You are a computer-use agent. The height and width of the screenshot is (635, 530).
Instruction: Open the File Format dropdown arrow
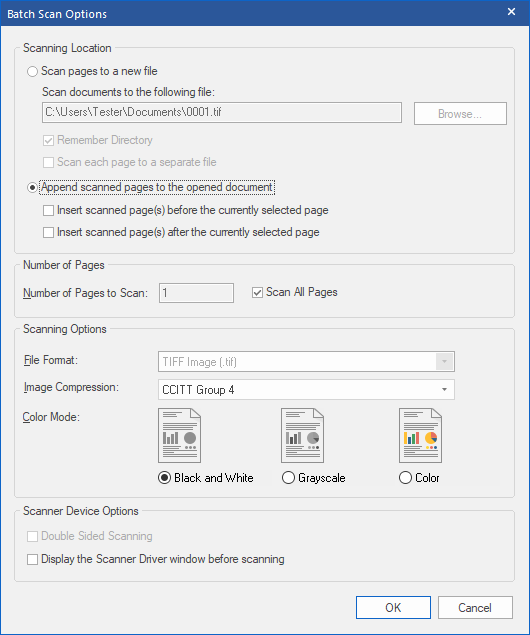[x=445, y=361]
